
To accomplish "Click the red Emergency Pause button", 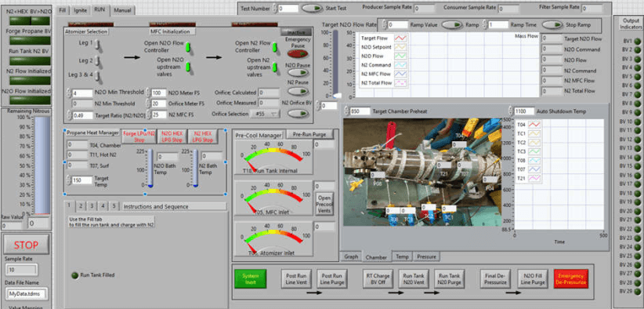I will [298, 53].
